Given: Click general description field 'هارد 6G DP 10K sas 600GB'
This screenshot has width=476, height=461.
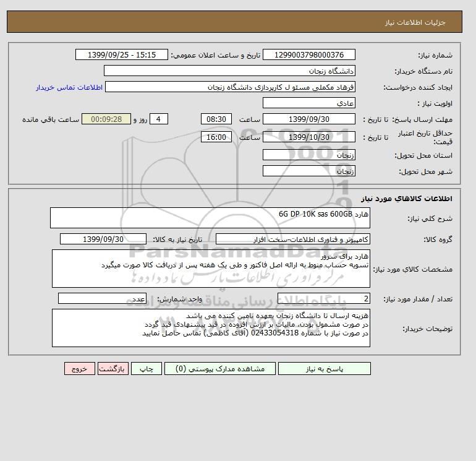Looking at the screenshot, I should tap(210, 218).
